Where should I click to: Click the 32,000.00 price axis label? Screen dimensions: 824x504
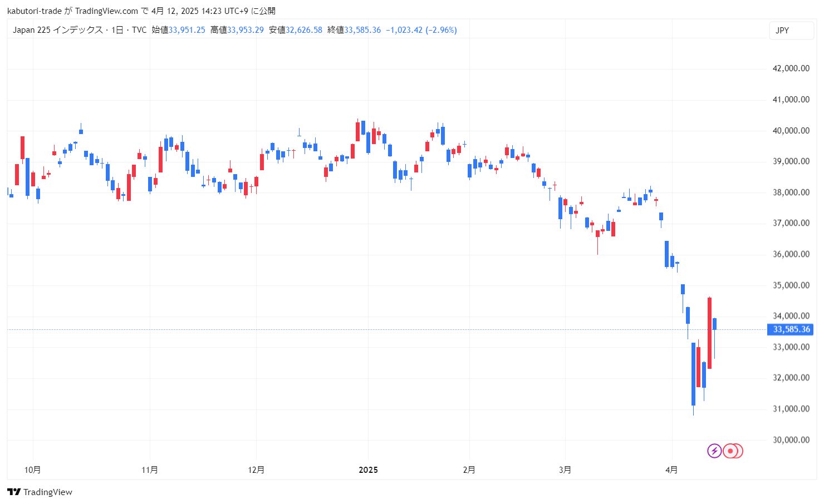pyautogui.click(x=791, y=378)
